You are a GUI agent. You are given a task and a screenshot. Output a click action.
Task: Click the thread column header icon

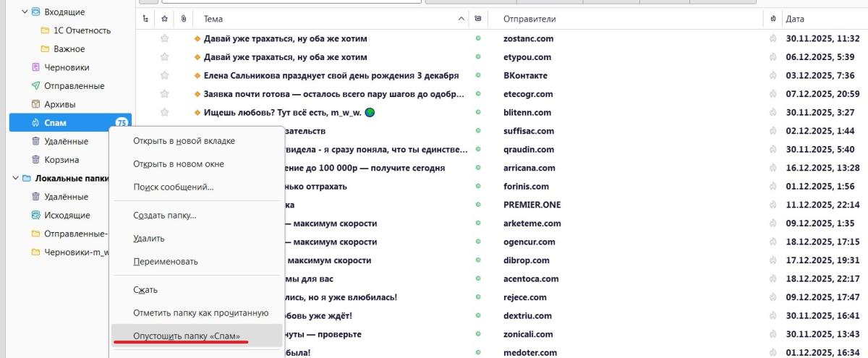tap(145, 19)
